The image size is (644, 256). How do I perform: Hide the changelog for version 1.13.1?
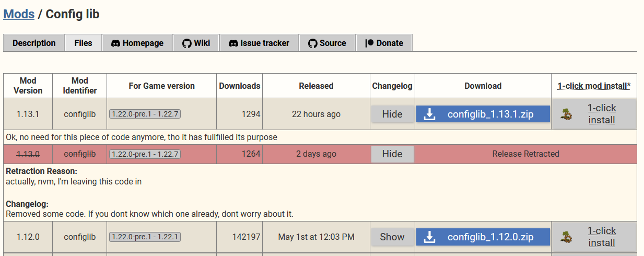tap(392, 114)
